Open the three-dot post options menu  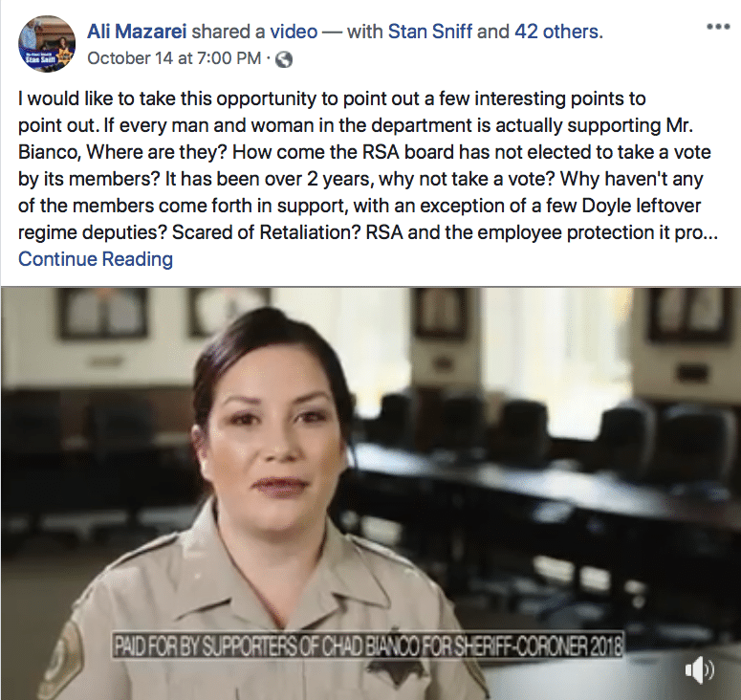718,27
